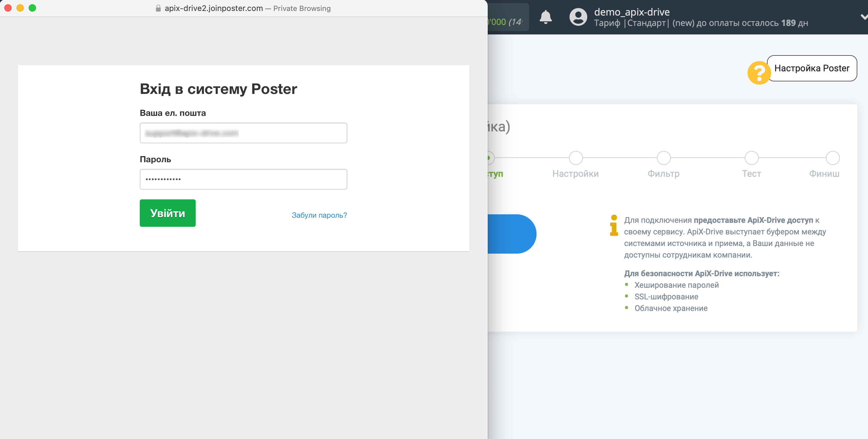
Task: Click the yellow info icon
Action: [614, 225]
